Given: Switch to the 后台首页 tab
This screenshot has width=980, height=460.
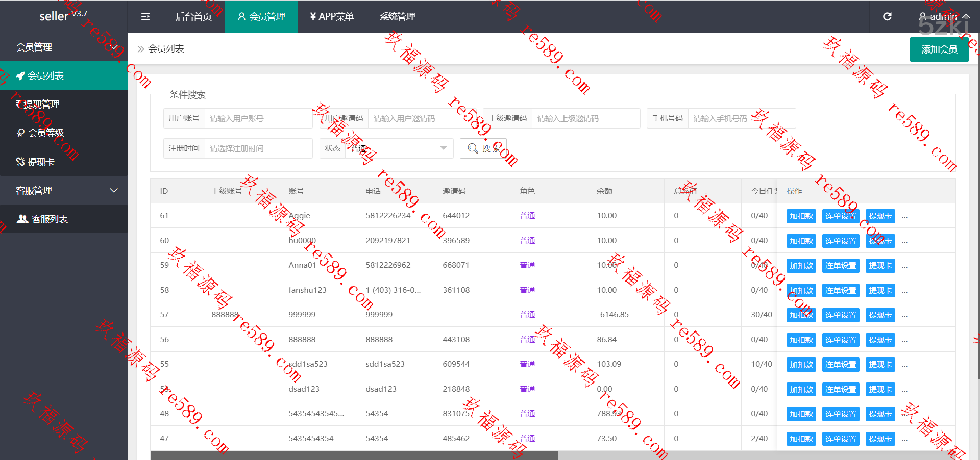Looking at the screenshot, I should click(x=193, y=17).
